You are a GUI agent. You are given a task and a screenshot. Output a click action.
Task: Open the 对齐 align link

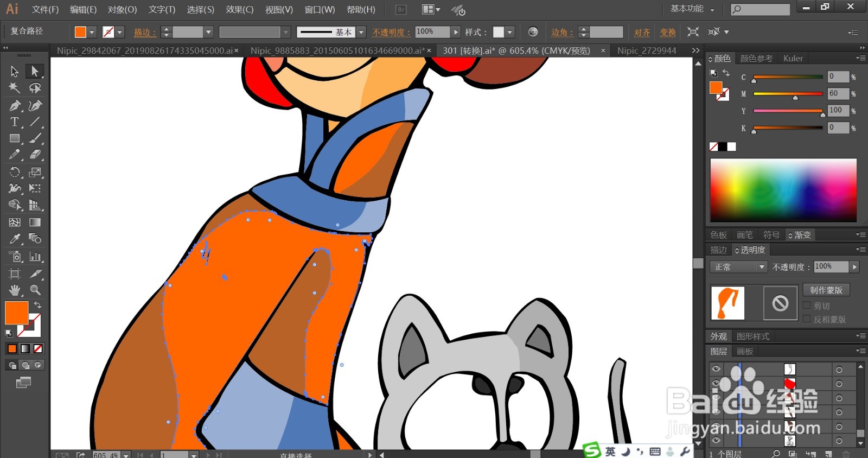pyautogui.click(x=642, y=32)
